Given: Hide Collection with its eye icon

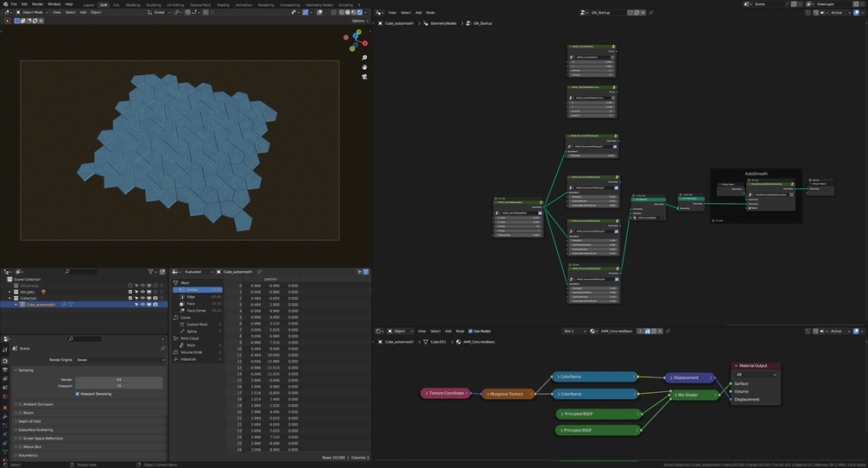Looking at the screenshot, I should [143, 298].
